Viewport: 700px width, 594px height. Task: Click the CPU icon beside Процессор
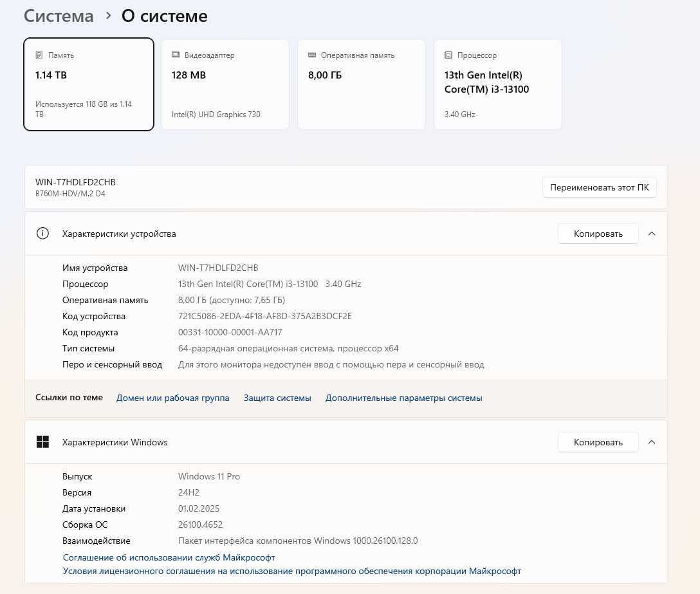448,55
